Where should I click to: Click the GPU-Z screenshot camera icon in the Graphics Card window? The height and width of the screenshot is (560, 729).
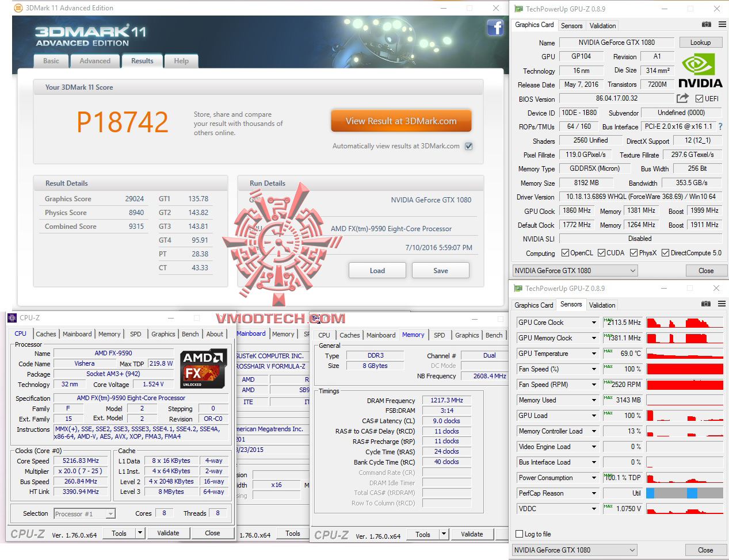[x=706, y=25]
